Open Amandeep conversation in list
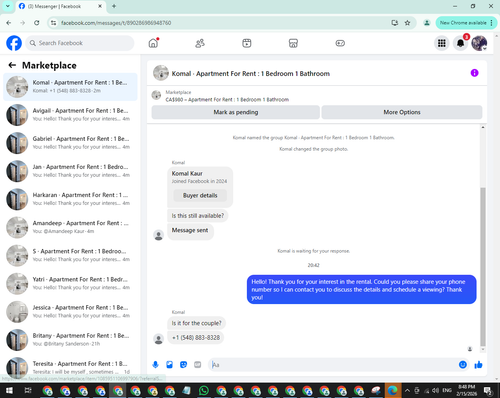 coord(70,227)
